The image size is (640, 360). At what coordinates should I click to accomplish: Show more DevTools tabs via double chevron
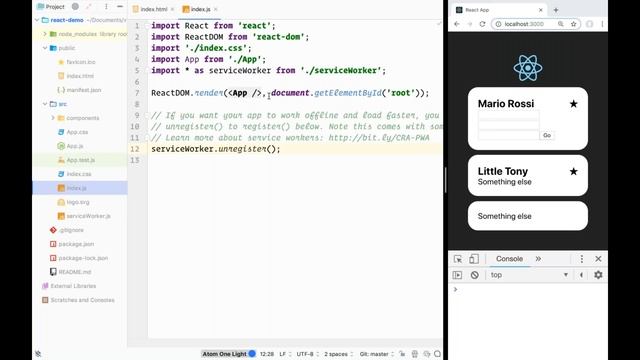(x=538, y=259)
